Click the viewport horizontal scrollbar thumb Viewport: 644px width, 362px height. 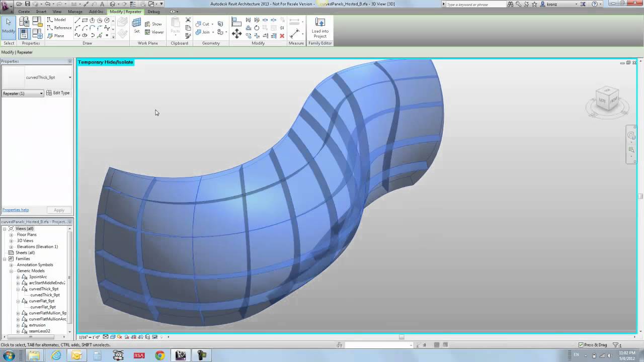tap(401, 337)
